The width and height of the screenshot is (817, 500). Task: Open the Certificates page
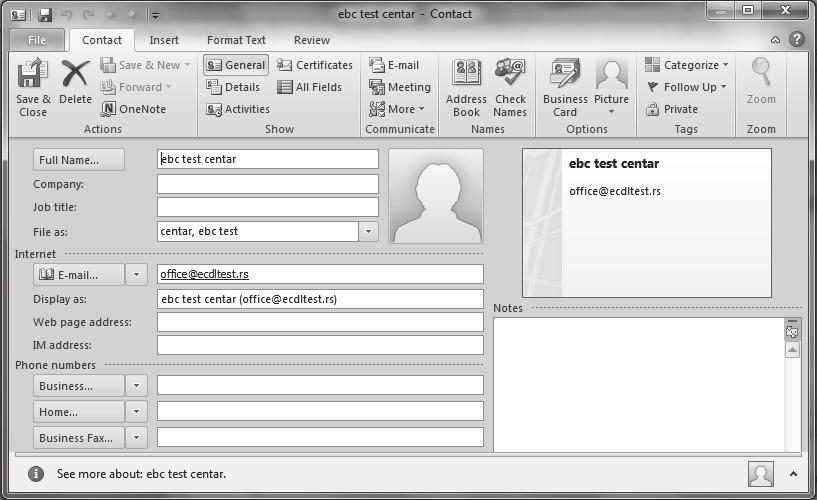pyautogui.click(x=315, y=65)
